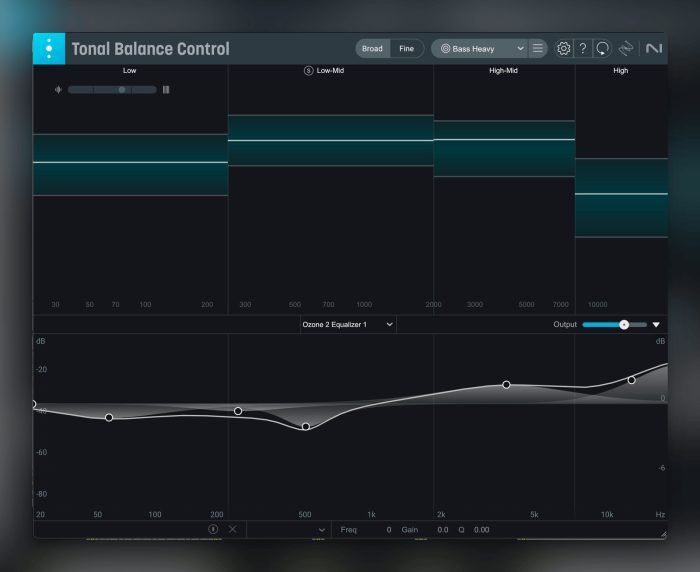Toggle the EQ bypass icon beside the X
The image size is (700, 572).
click(x=213, y=529)
